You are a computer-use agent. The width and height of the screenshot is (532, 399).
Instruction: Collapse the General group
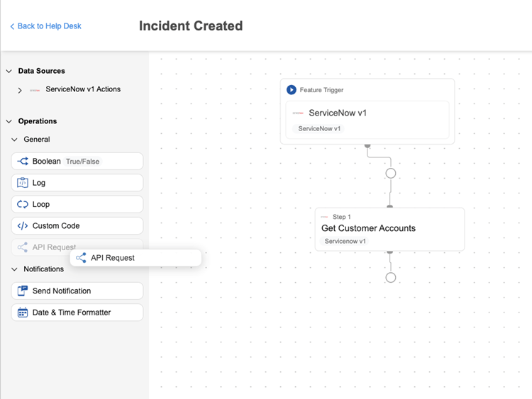click(14, 140)
